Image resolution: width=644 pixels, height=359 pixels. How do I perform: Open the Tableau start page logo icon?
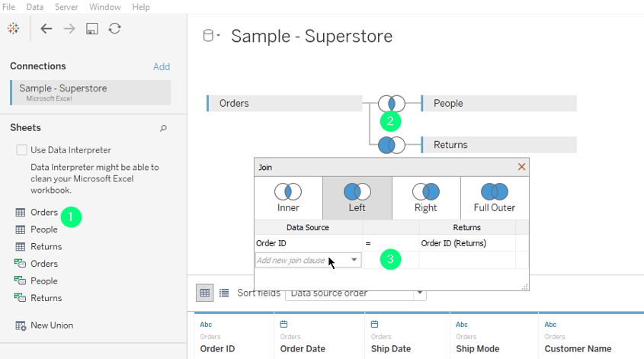pos(13,28)
